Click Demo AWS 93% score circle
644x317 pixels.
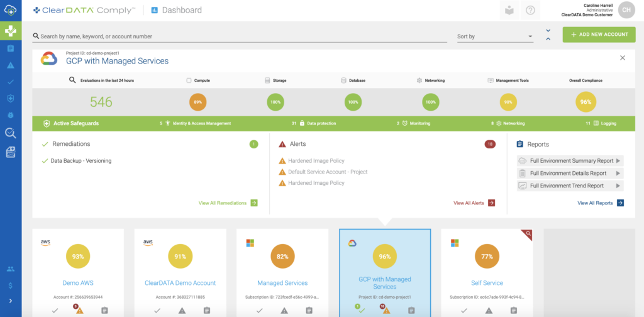(78, 257)
